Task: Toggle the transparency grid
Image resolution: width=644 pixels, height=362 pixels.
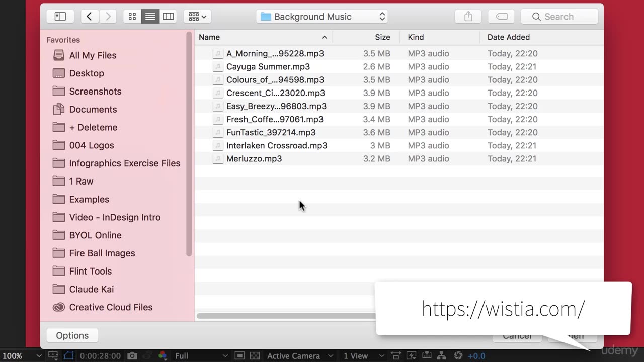Action: click(255, 356)
